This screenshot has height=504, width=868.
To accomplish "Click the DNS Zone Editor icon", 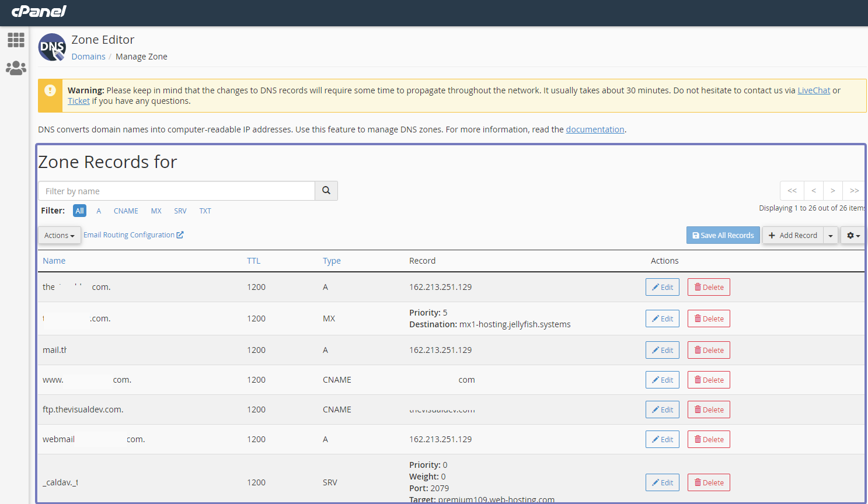I will [x=52, y=47].
